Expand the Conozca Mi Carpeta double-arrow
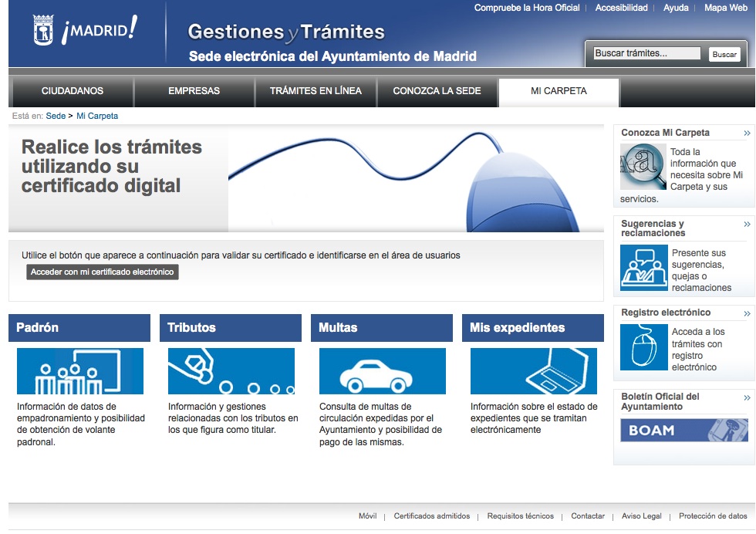Viewport: 756px width, 534px height. click(x=747, y=133)
